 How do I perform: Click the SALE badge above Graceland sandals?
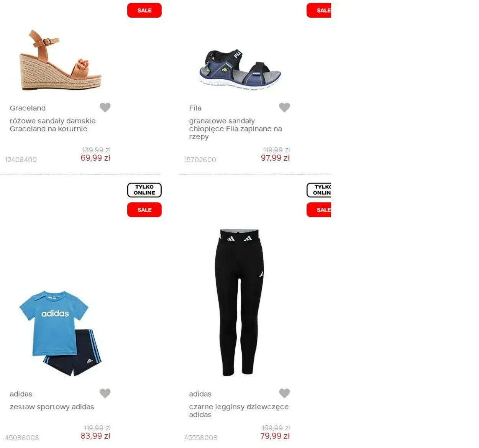[x=144, y=10]
